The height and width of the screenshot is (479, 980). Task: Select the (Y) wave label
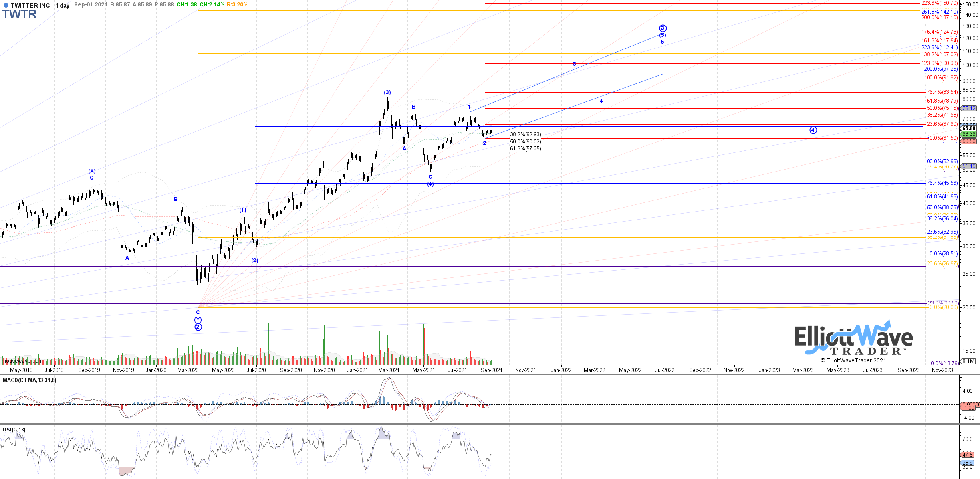pyautogui.click(x=198, y=320)
